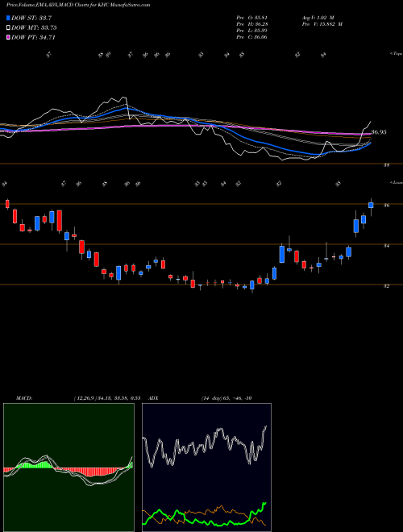Click the white DOW MT legend swatch
The image size is (403, 532).
coord(8,28)
